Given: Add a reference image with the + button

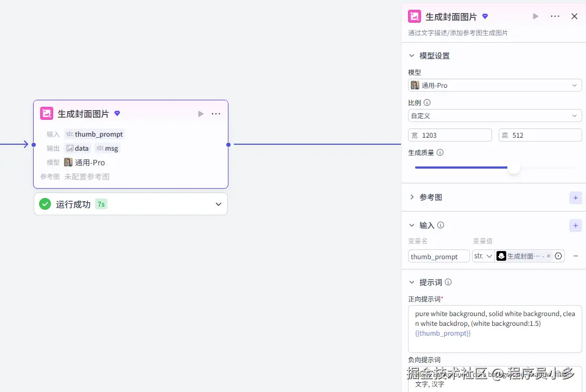Looking at the screenshot, I should 576,198.
